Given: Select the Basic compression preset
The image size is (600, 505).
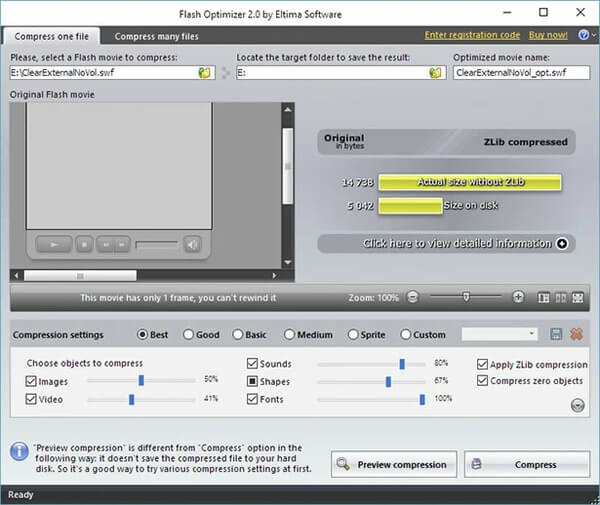Looking at the screenshot, I should tap(238, 335).
